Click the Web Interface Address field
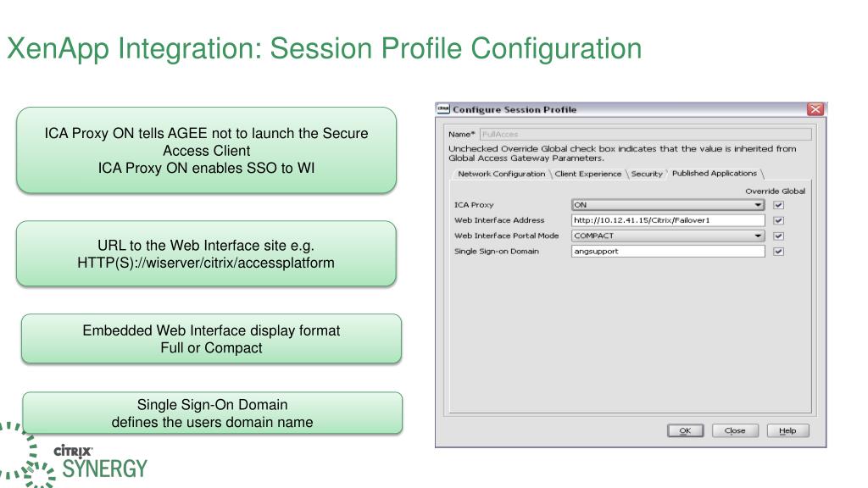 (668, 220)
